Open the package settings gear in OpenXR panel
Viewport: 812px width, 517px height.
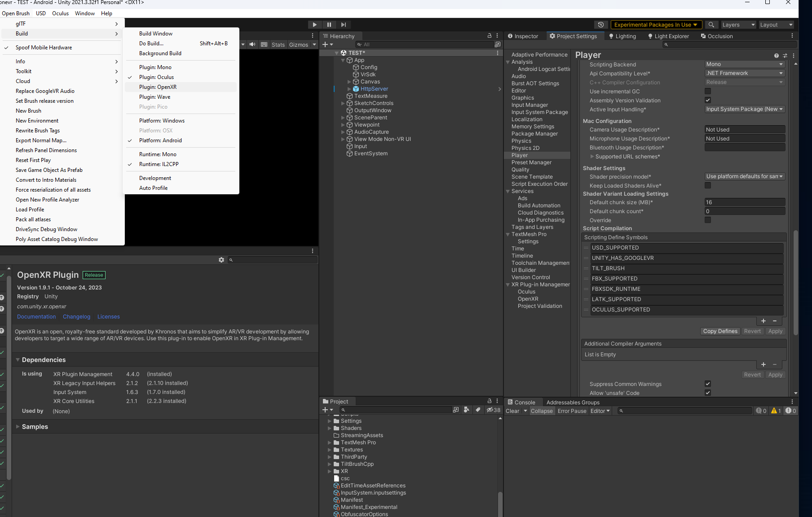coord(221,260)
